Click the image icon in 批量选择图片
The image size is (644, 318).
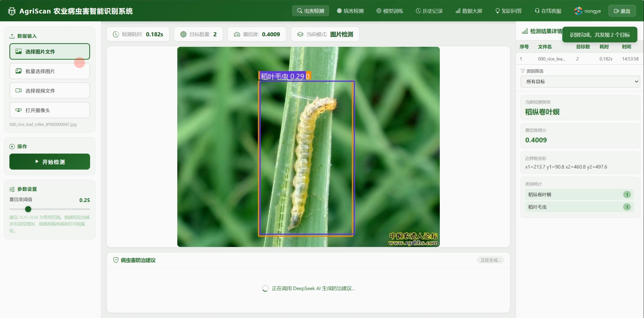coord(18,71)
